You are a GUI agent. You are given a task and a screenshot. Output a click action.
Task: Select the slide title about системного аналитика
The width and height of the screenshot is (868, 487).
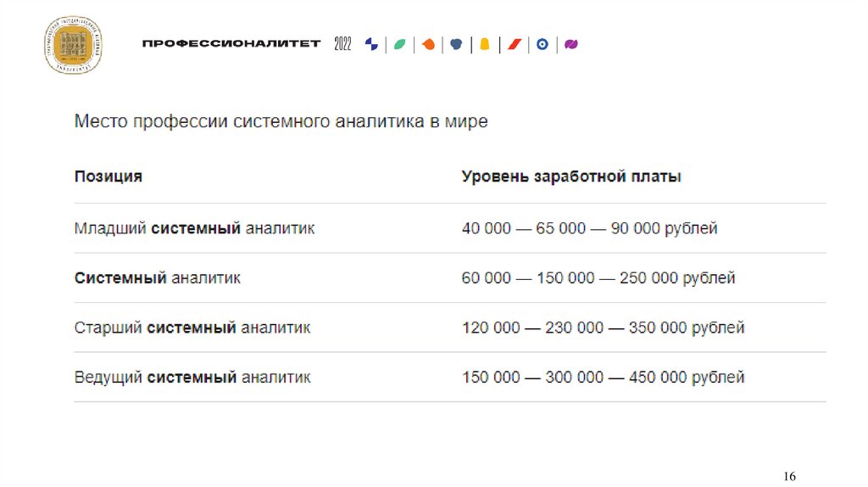point(281,122)
